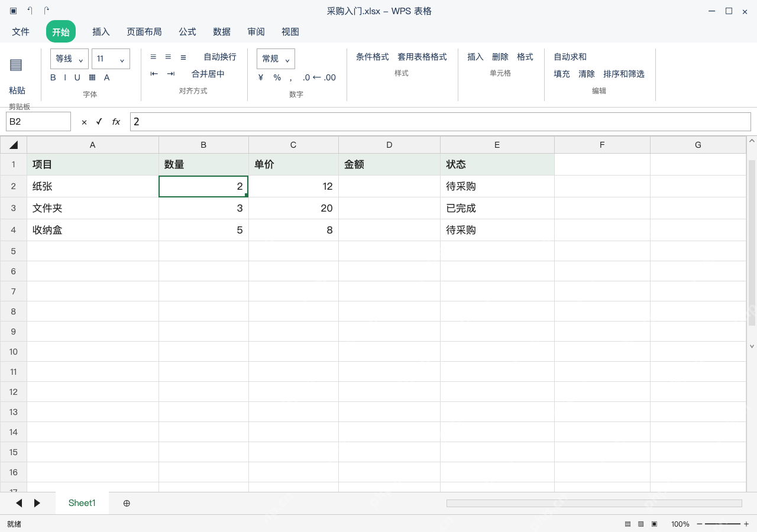
Task: Open 排序和筛选 sort and filter
Action: [624, 74]
